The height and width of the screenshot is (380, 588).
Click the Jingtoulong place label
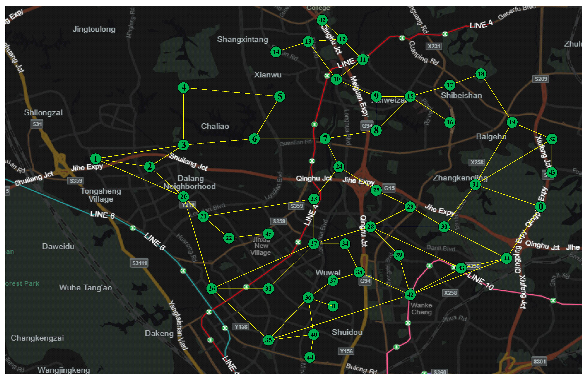94,29
